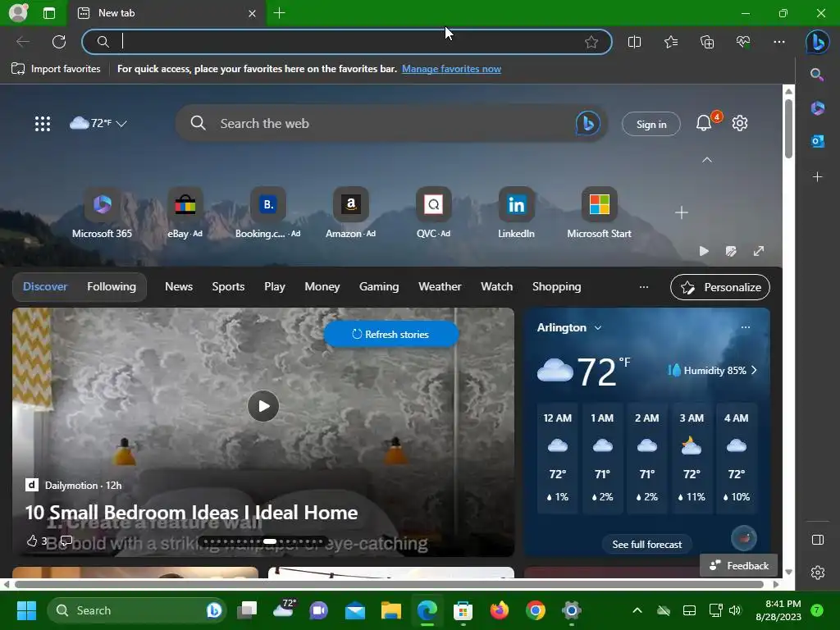This screenshot has width=840, height=630.
Task: Open the Feedback button
Action: point(739,566)
